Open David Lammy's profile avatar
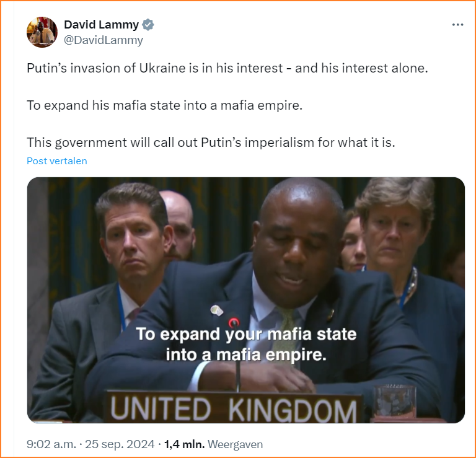 point(42,32)
